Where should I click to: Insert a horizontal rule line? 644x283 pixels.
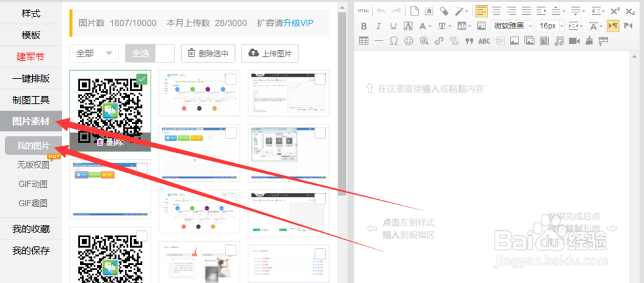pos(379,41)
